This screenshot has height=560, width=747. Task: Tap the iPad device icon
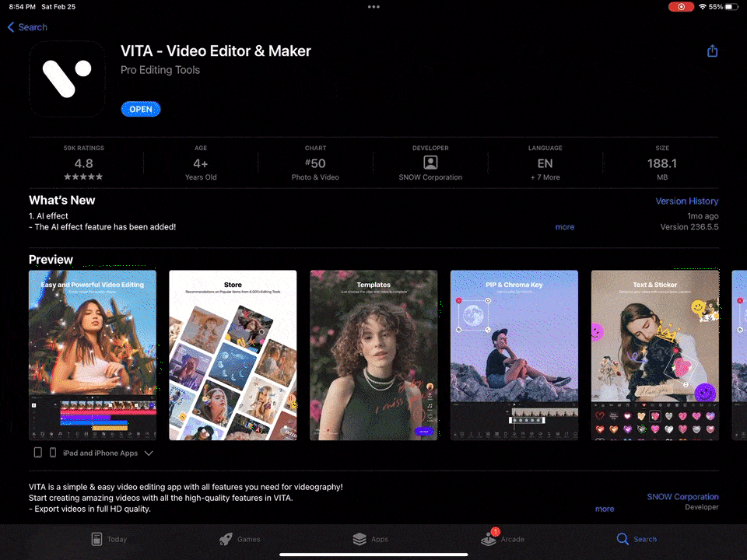(x=38, y=453)
